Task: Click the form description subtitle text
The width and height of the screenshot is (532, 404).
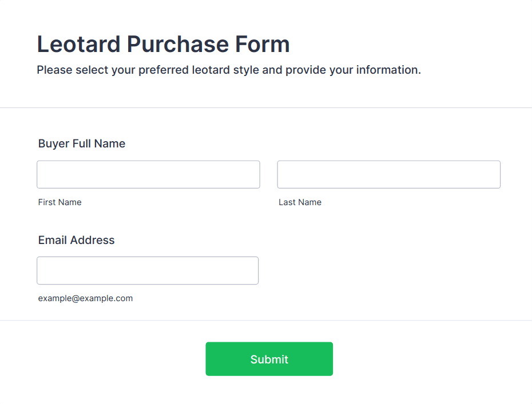Action: [229, 70]
